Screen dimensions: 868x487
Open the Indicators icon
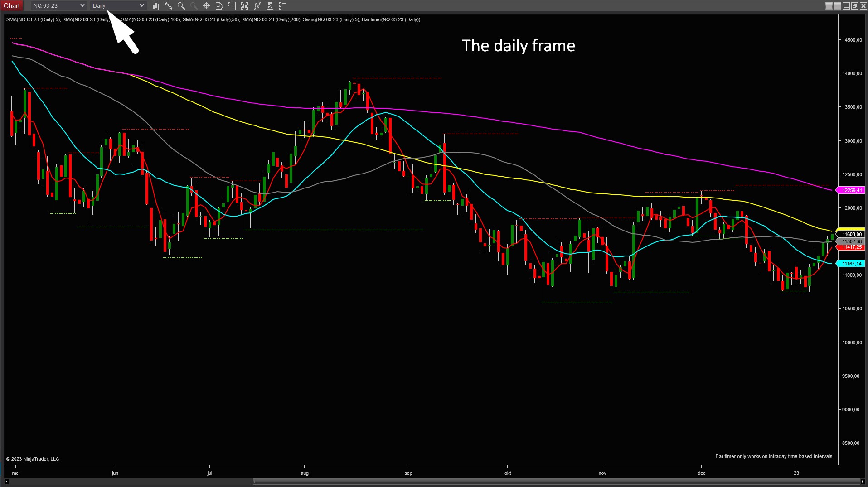coord(244,6)
